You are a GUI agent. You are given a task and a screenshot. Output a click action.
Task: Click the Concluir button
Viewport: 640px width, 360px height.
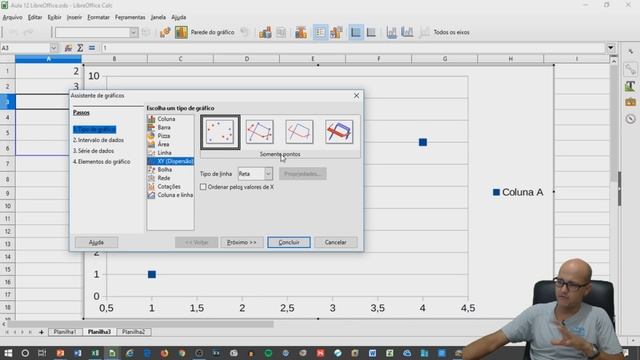point(289,242)
